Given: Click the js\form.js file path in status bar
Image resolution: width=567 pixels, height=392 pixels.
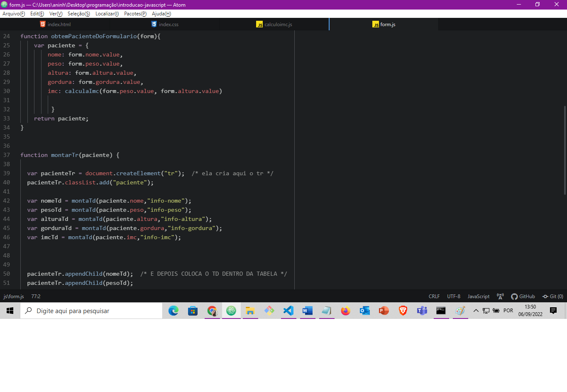Looking at the screenshot, I should click(14, 296).
